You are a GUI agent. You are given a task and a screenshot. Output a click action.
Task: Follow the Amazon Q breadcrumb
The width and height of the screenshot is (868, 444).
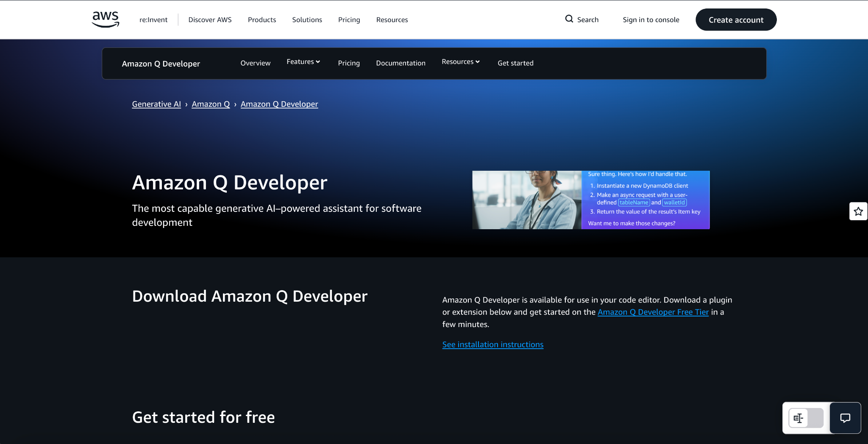click(211, 104)
